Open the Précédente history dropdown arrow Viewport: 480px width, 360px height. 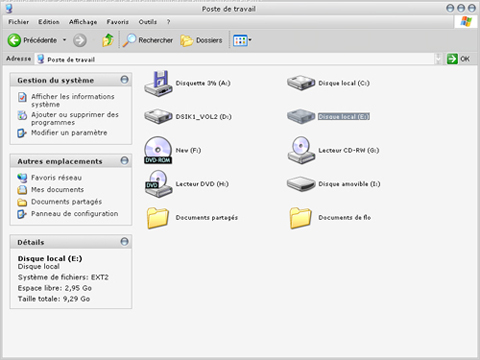pos(65,40)
